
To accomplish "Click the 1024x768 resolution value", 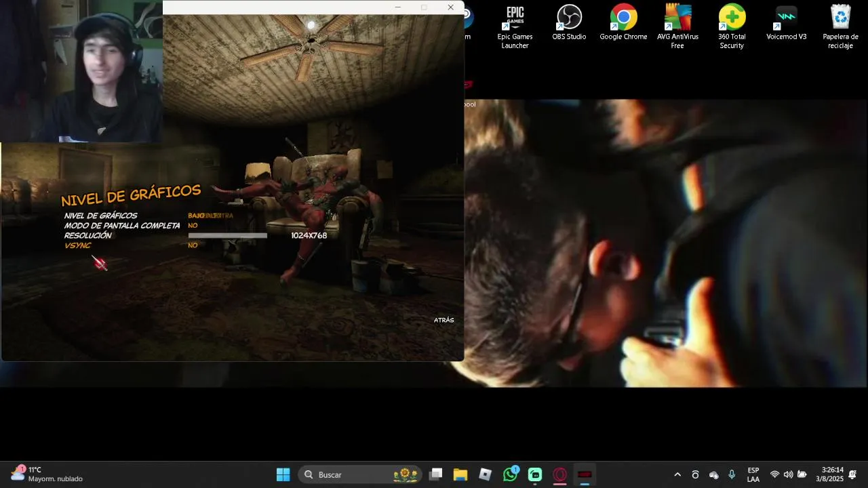I will (x=309, y=236).
